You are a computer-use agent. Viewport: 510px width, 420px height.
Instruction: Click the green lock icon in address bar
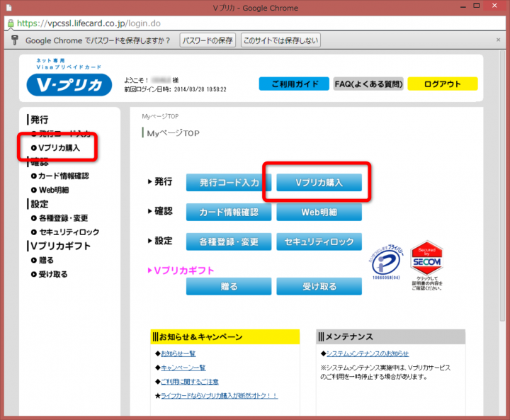coord(11,23)
